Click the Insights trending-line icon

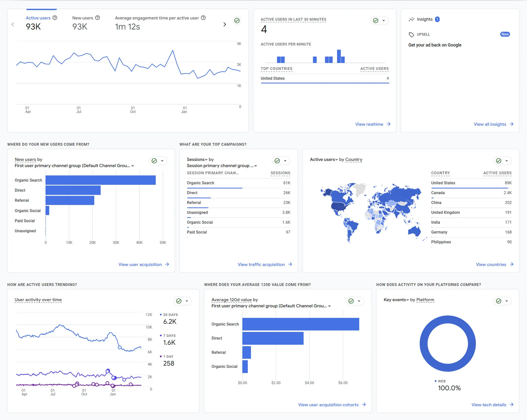click(411, 19)
